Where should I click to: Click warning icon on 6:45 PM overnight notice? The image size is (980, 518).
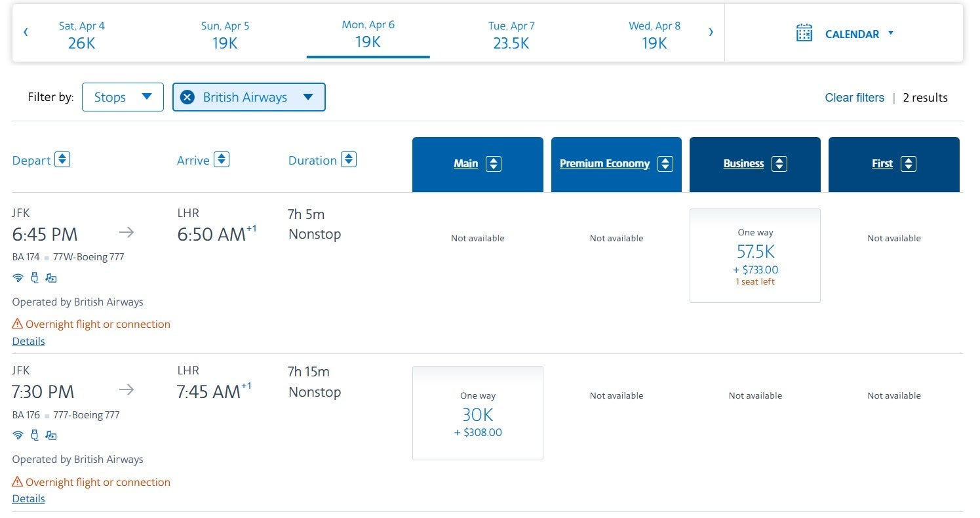18,324
